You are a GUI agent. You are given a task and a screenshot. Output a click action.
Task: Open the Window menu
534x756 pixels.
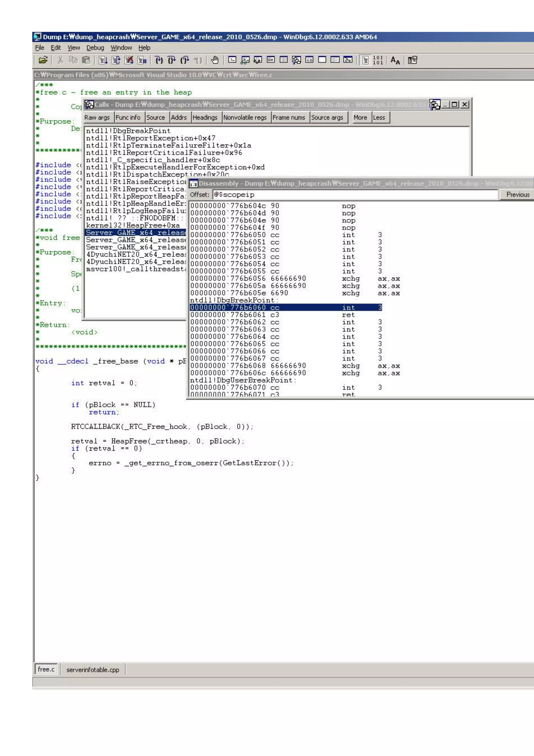(x=121, y=48)
